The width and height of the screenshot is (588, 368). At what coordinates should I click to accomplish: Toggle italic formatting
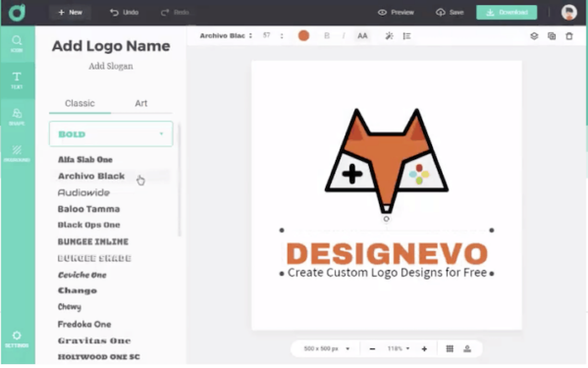click(x=344, y=35)
